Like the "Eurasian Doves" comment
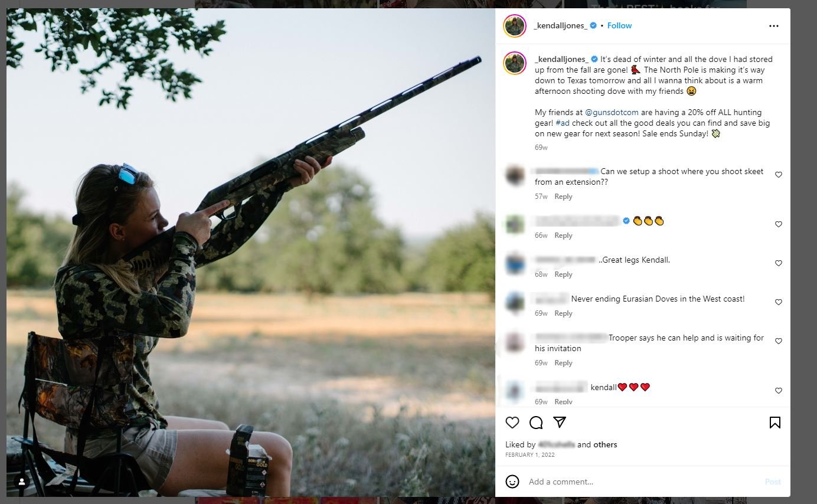This screenshot has height=504, width=817. click(x=779, y=302)
